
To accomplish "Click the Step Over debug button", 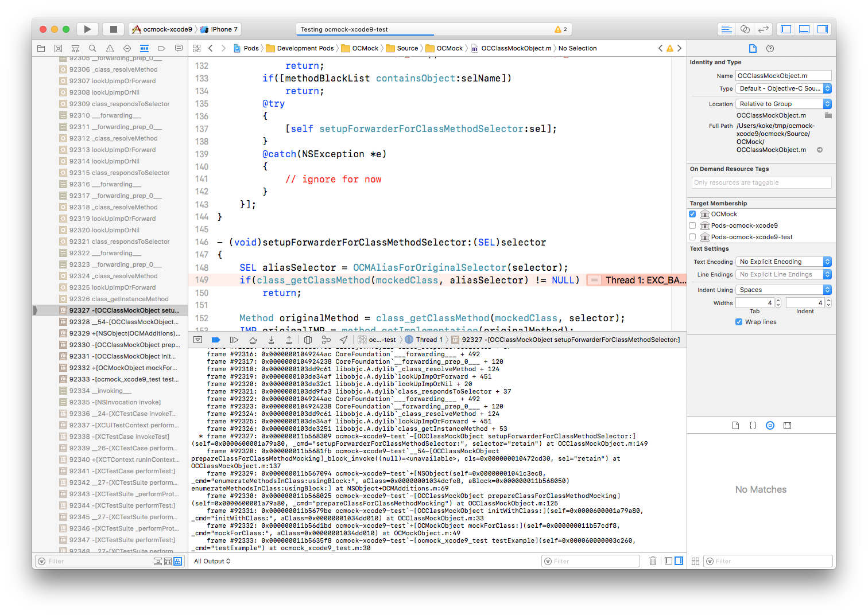I will point(253,340).
